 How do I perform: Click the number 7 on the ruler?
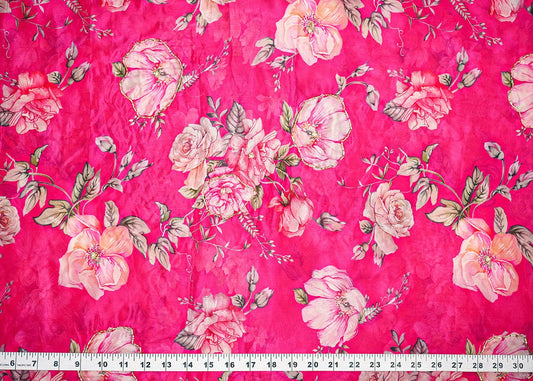34,364
